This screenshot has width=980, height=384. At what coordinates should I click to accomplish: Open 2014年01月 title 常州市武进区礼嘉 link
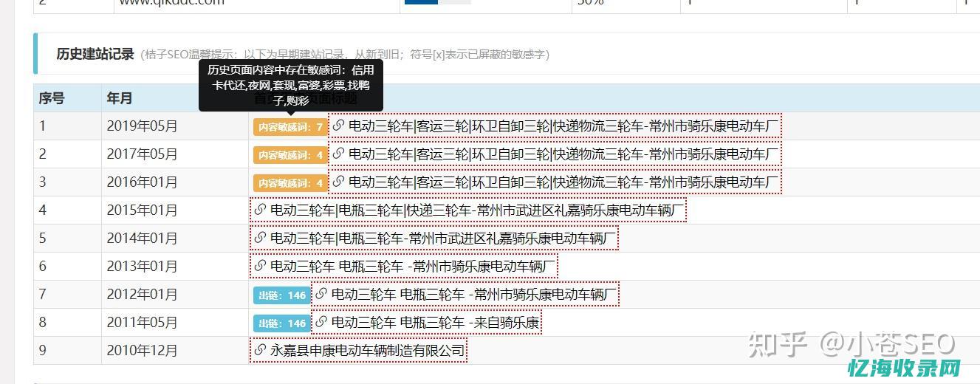coord(443,239)
